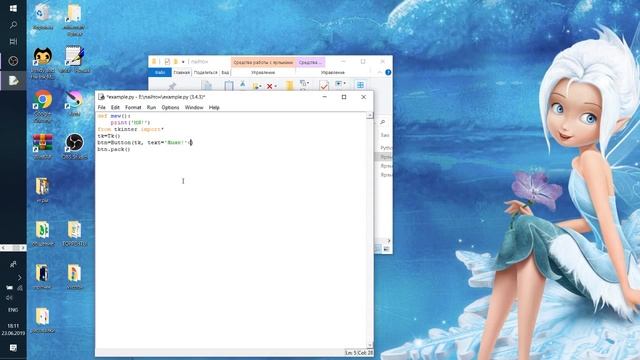Open Delete dropdown arrow in Explorer ribbon
Image resolution: width=640 pixels, height=360 pixels.
point(276,87)
